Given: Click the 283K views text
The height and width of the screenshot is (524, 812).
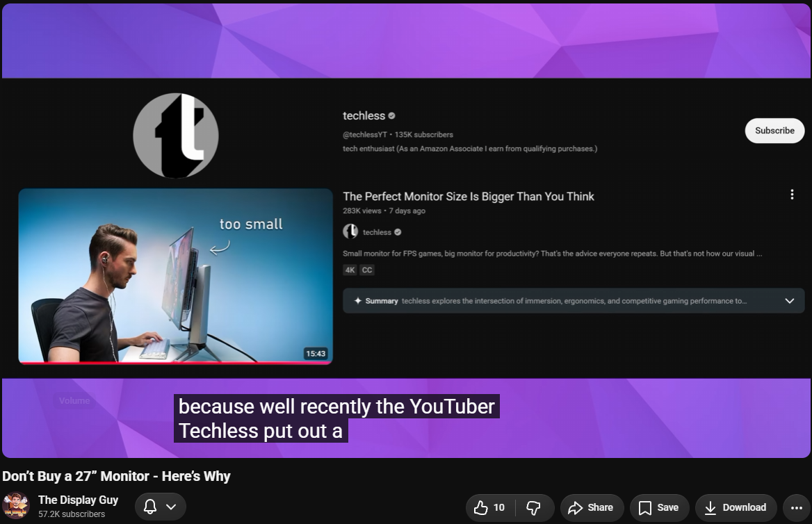Looking at the screenshot, I should (x=362, y=211).
